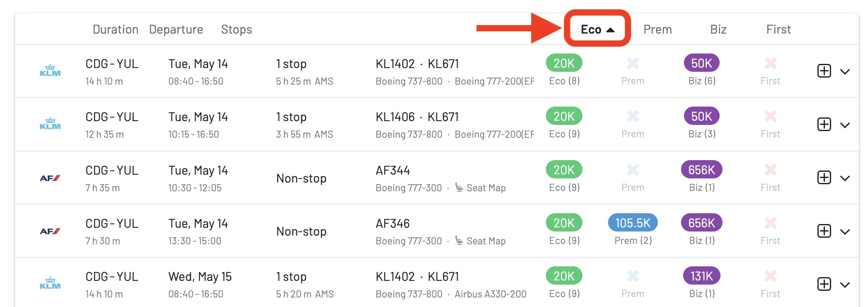Sort results by Eco column
The image size is (868, 307).
click(597, 29)
